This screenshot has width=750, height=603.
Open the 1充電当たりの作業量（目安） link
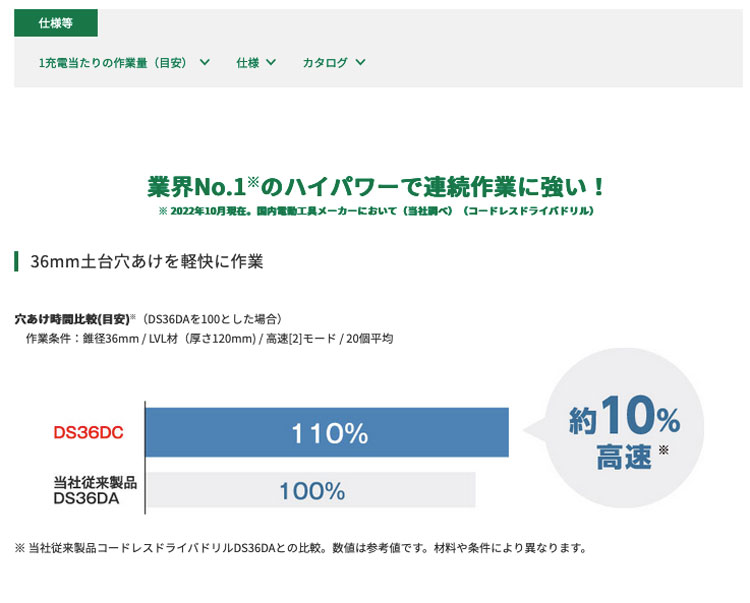coord(113,62)
